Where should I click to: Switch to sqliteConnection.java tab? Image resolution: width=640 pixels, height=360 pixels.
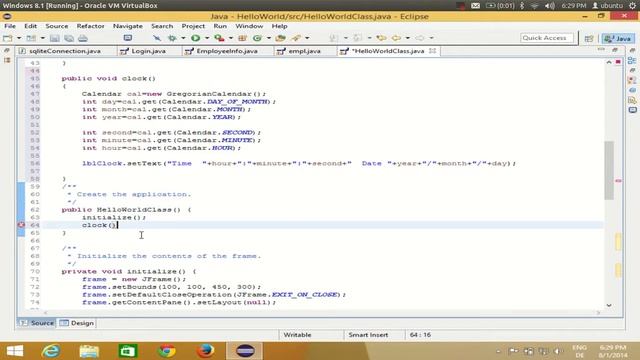tap(65, 51)
